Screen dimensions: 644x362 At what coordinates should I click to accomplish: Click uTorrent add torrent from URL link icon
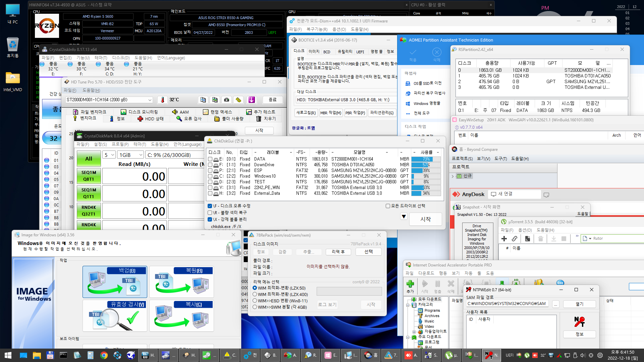click(x=515, y=239)
